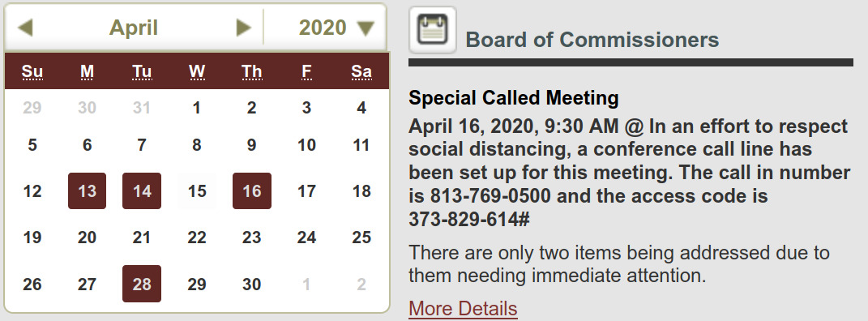868x321 pixels.
Task: Click the Board of Commissioners heading
Action: coord(592,40)
